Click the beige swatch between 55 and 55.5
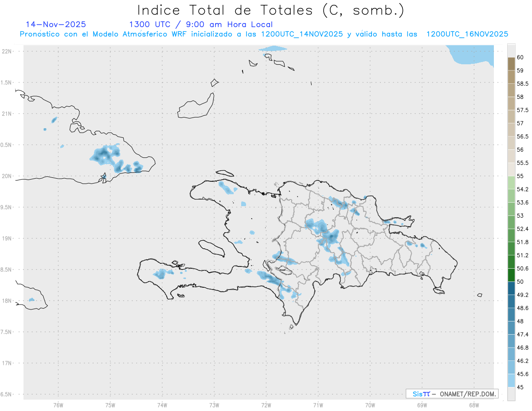The height and width of the screenshot is (411, 532). 511,169
